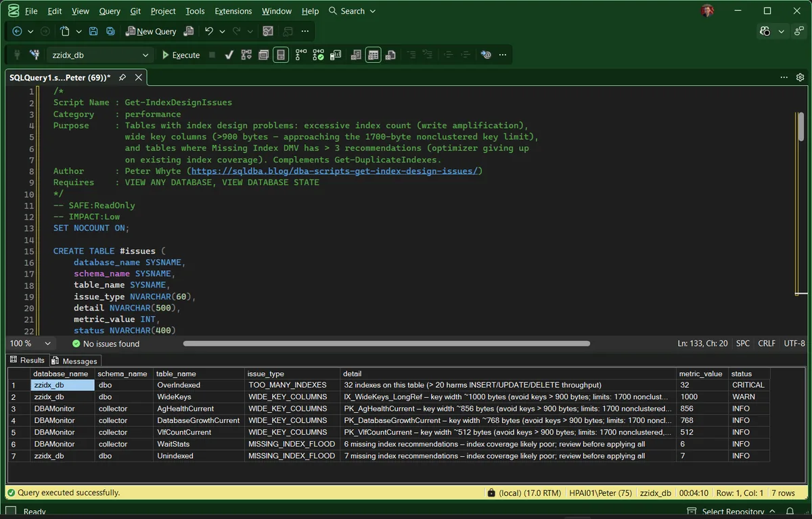812x519 pixels.
Task: Select the Results tab
Action: pos(27,361)
